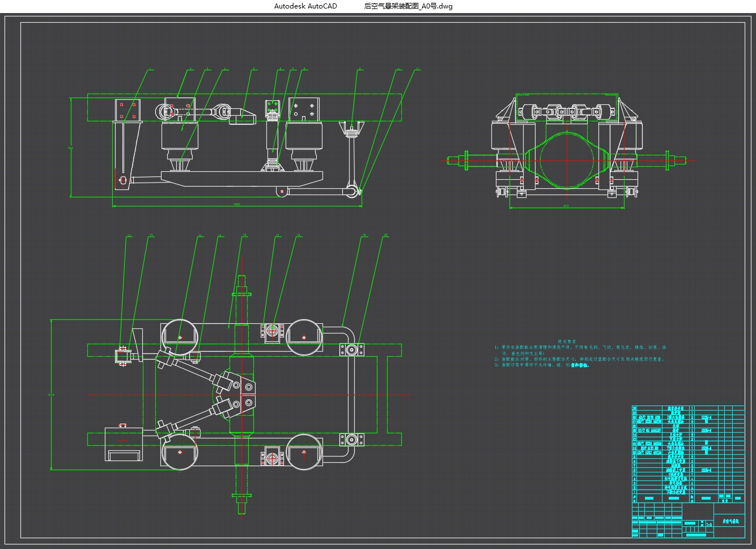This screenshot has width=756, height=549.
Task: Click the file name in the title bar
Action: 408,6
